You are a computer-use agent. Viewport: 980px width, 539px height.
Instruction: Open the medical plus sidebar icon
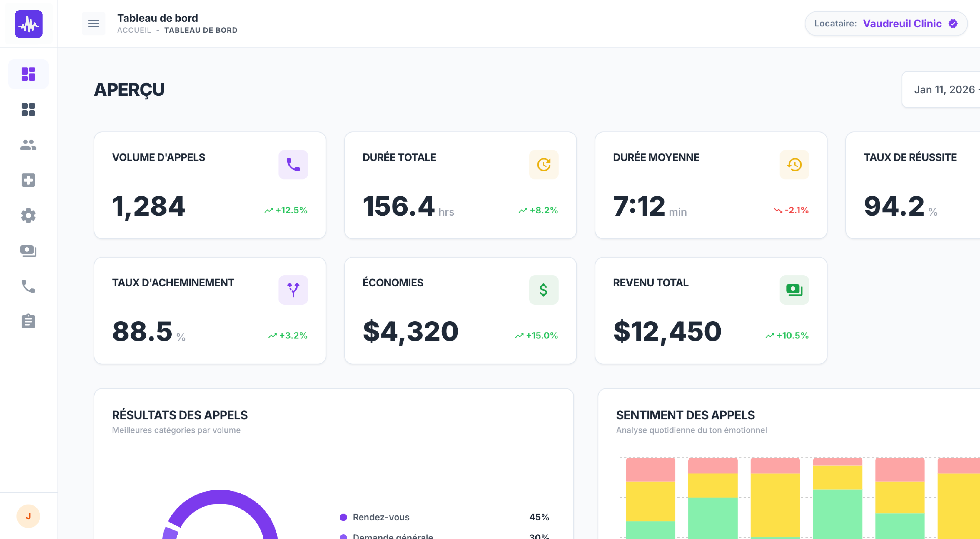click(29, 180)
